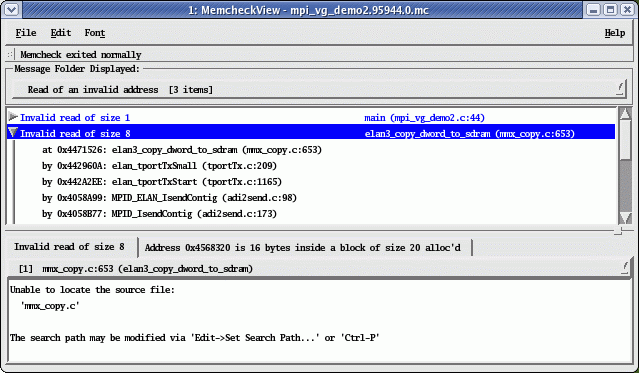Image resolution: width=639 pixels, height=373 pixels.
Task: Select the elan_tportTxSmall stack frame
Action: pos(159,166)
